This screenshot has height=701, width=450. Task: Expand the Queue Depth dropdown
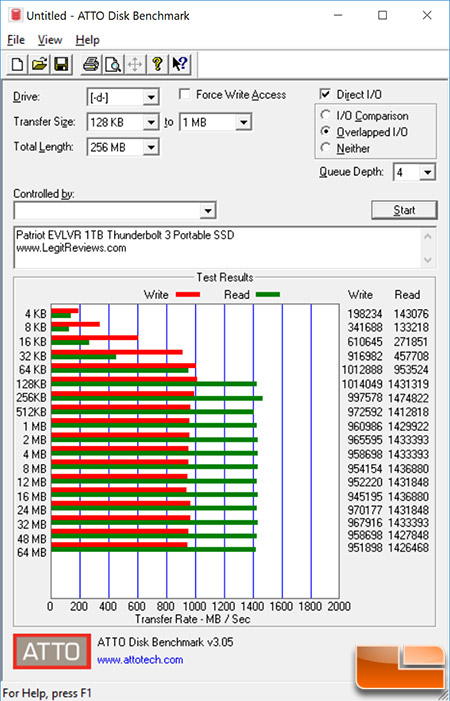tap(428, 172)
